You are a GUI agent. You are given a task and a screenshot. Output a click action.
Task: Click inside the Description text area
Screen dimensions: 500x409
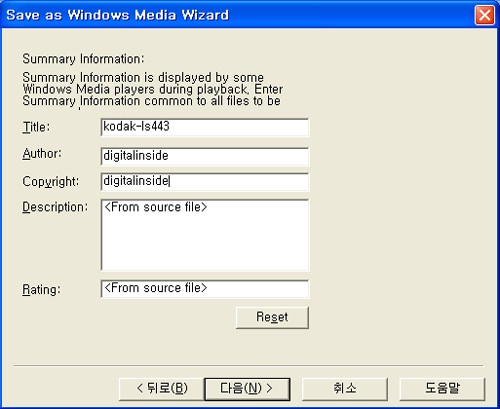pyautogui.click(x=205, y=235)
